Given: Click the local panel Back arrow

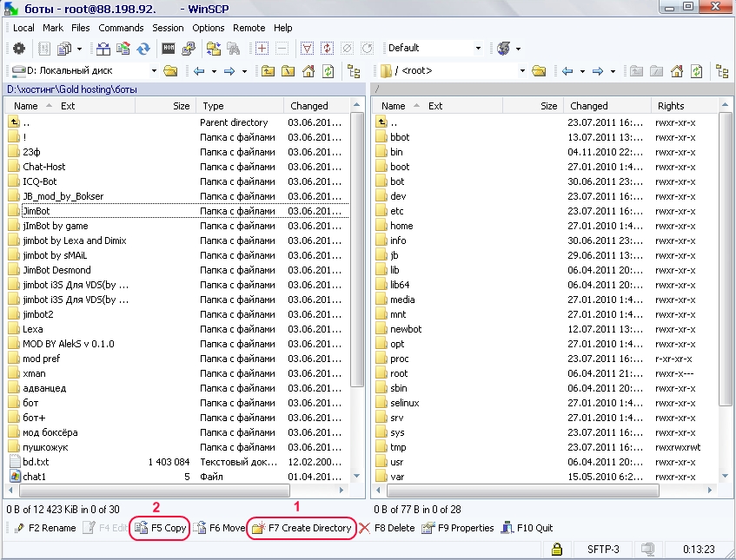Looking at the screenshot, I should click(x=199, y=71).
